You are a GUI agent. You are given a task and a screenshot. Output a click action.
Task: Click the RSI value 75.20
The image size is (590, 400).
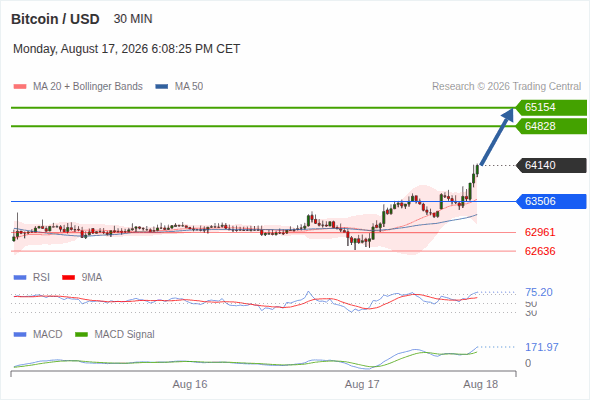click(x=539, y=292)
